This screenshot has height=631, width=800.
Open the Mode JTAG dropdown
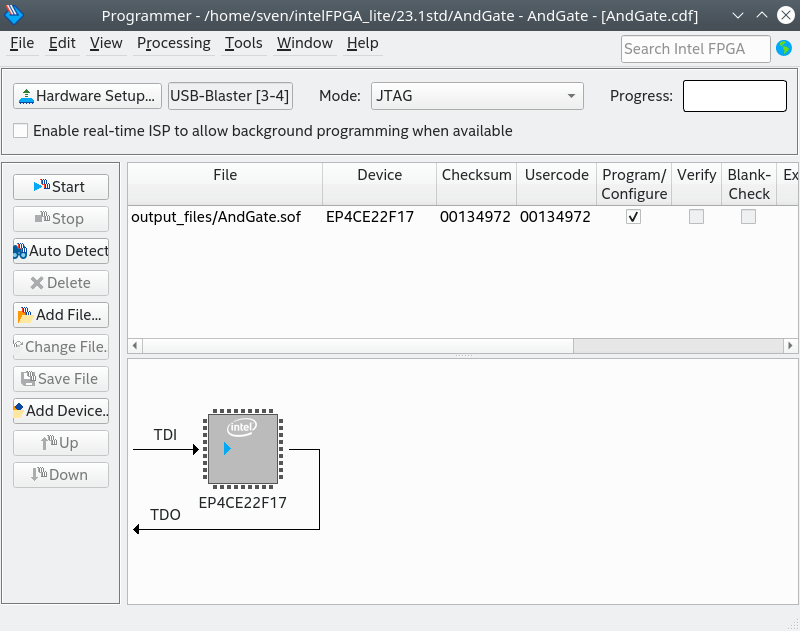click(x=477, y=96)
